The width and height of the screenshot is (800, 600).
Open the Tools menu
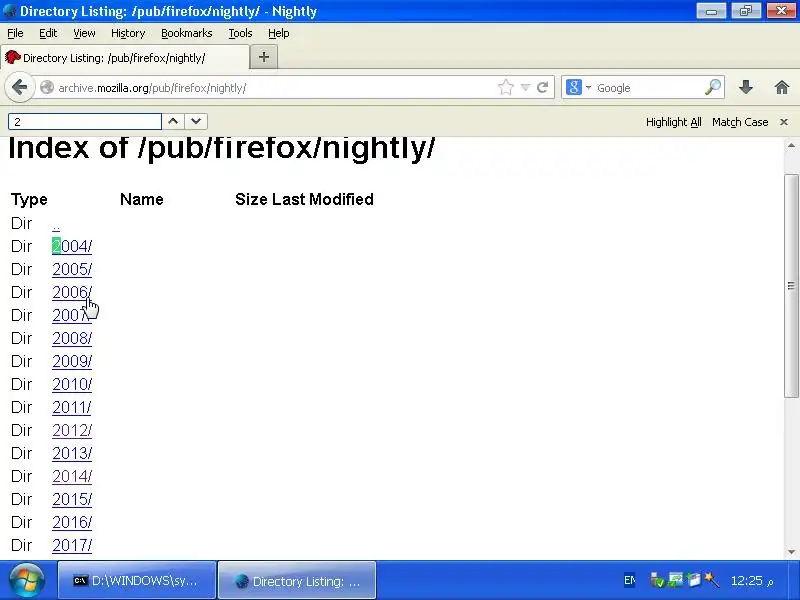(x=240, y=33)
